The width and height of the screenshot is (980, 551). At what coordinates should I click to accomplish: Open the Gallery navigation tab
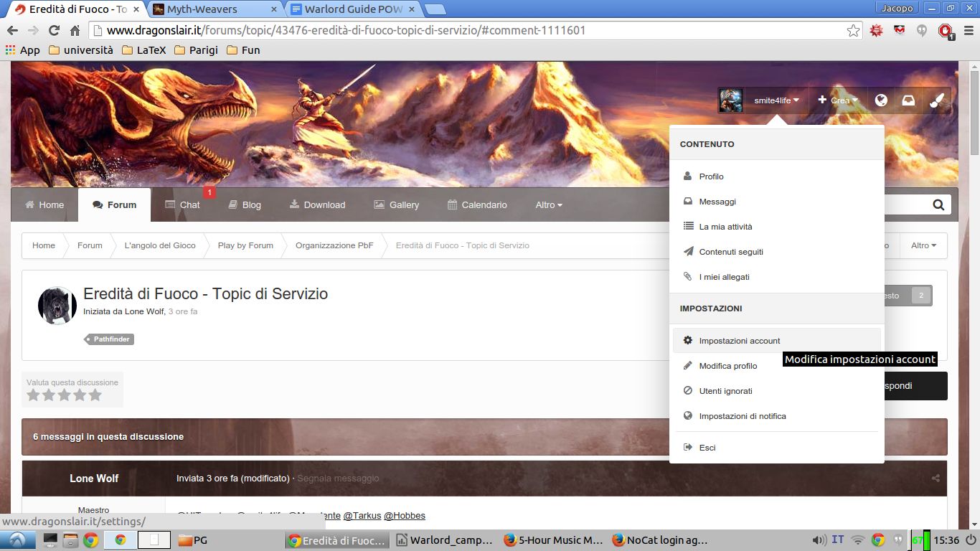click(x=396, y=205)
